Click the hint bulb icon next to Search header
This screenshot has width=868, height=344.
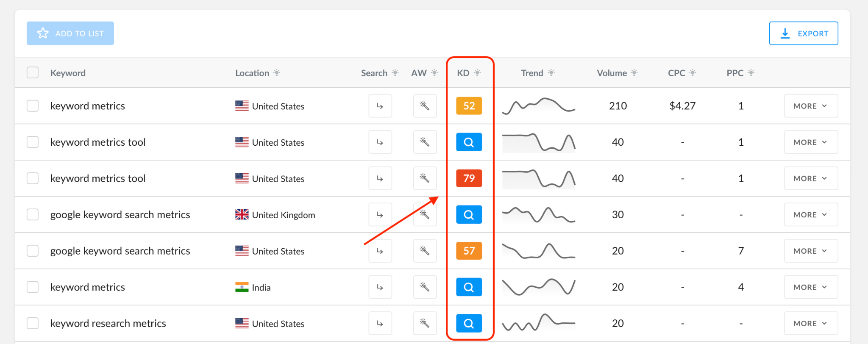pyautogui.click(x=395, y=73)
